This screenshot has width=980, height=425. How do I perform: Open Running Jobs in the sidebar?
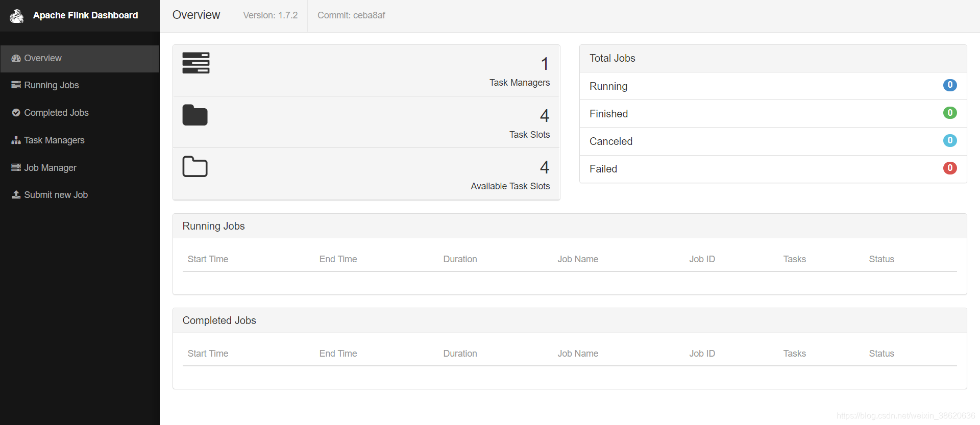click(x=80, y=85)
